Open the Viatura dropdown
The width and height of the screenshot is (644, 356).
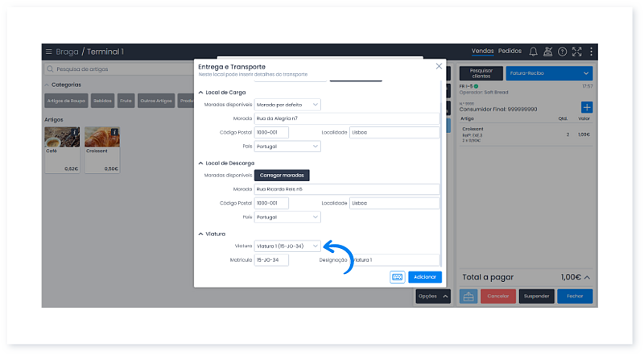coord(287,246)
